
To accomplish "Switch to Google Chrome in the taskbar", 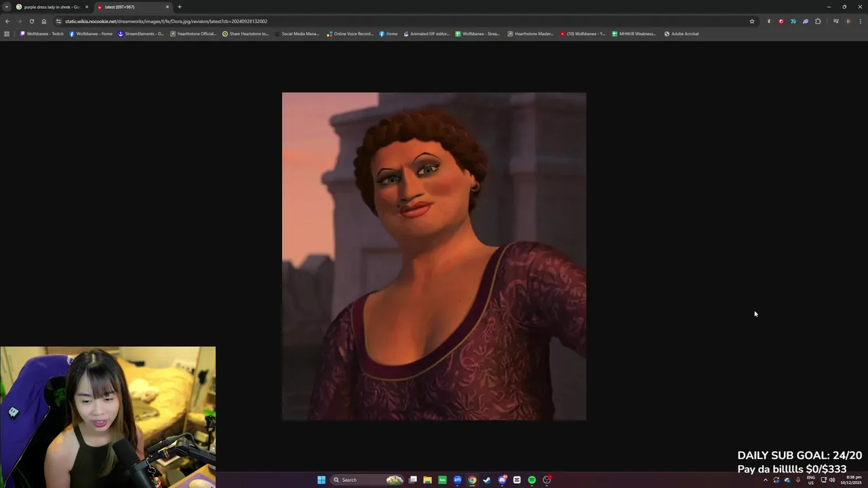I will click(472, 480).
